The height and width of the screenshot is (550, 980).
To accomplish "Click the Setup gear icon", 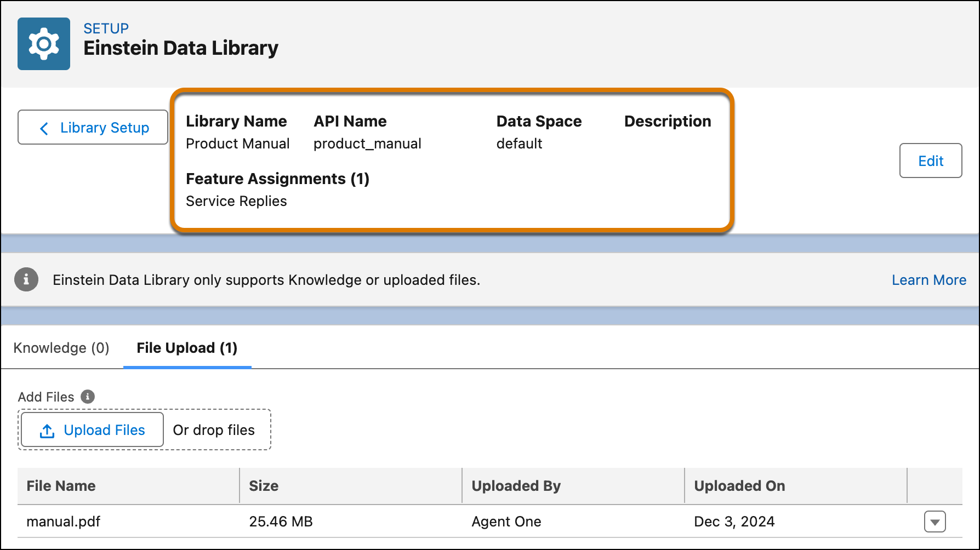I will [44, 44].
